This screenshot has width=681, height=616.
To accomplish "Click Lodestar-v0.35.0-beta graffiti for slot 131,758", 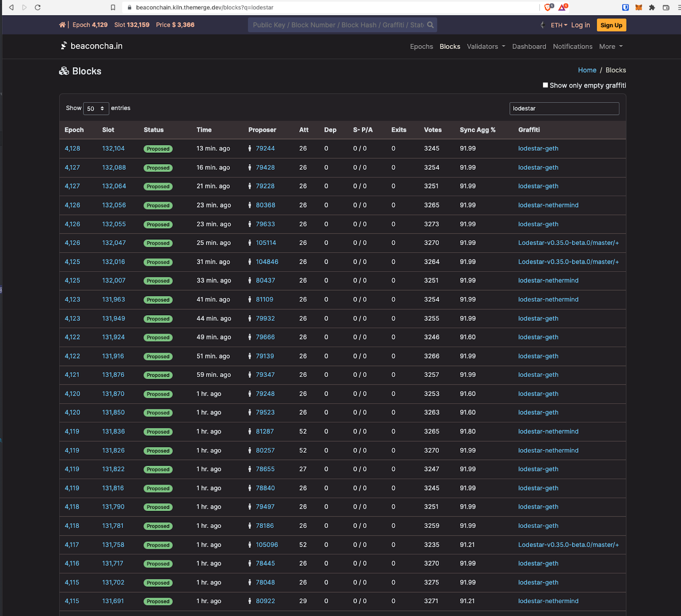I will point(568,545).
